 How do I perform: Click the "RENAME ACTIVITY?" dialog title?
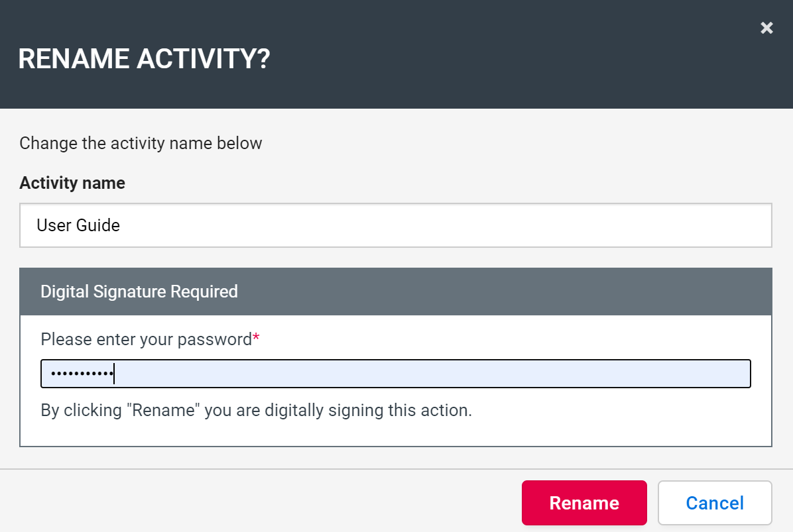[144, 59]
